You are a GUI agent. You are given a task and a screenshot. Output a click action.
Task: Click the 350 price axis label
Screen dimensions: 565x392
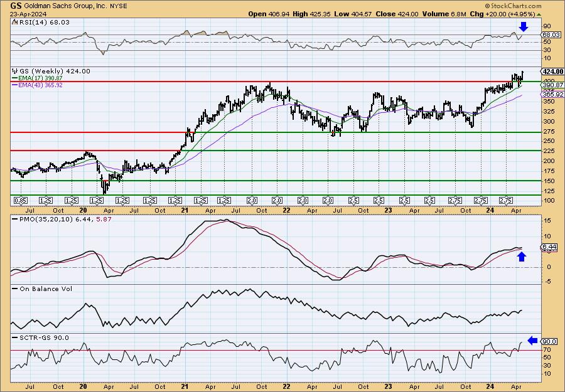point(549,102)
